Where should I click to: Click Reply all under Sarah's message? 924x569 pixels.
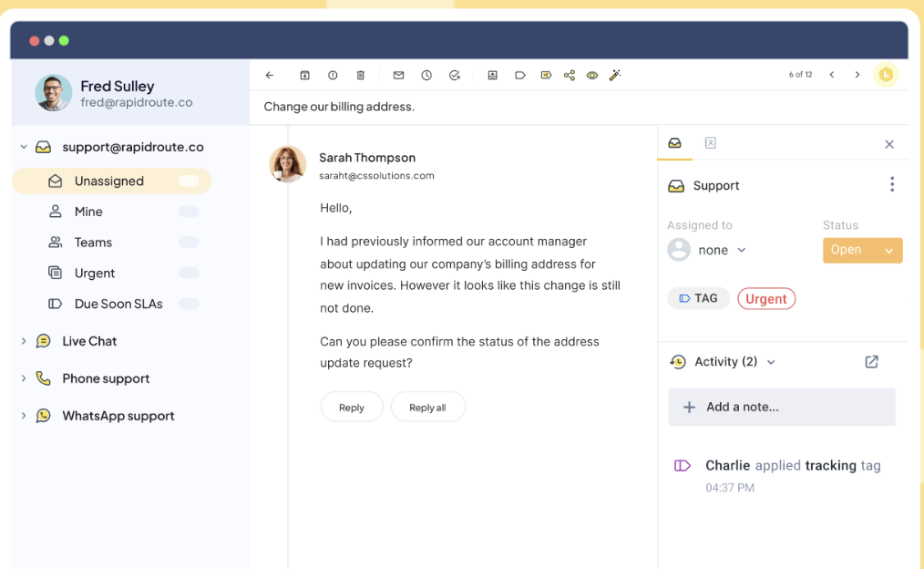click(428, 407)
